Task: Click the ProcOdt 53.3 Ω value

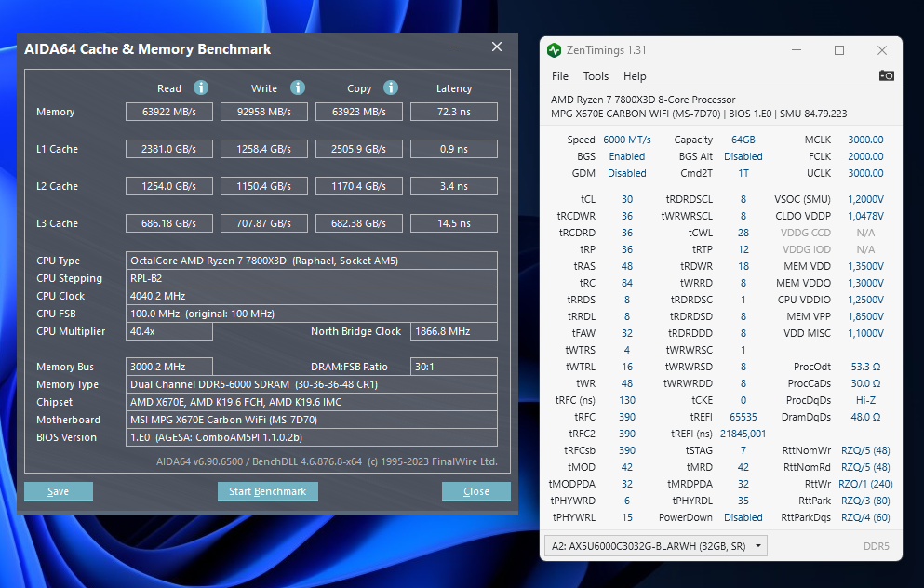Action: pyautogui.click(x=865, y=367)
